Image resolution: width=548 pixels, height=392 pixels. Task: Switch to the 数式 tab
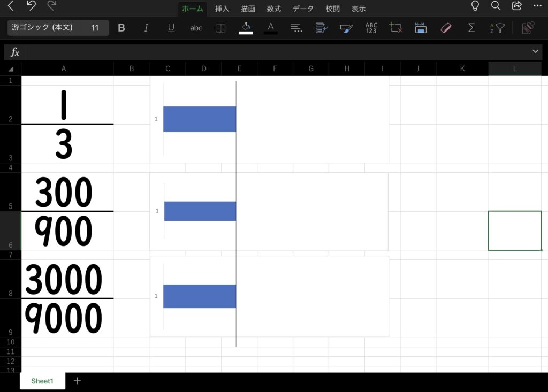[x=273, y=9]
